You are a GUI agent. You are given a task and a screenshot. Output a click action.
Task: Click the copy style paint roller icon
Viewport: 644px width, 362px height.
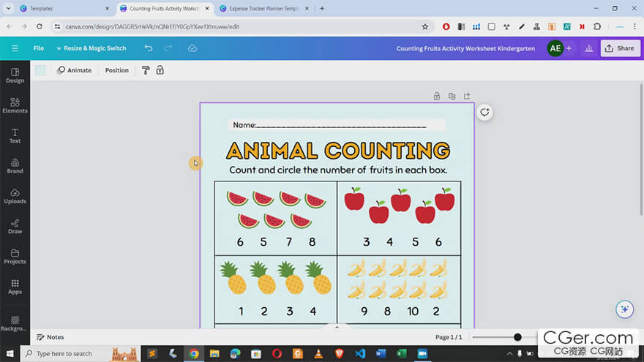[x=146, y=70]
